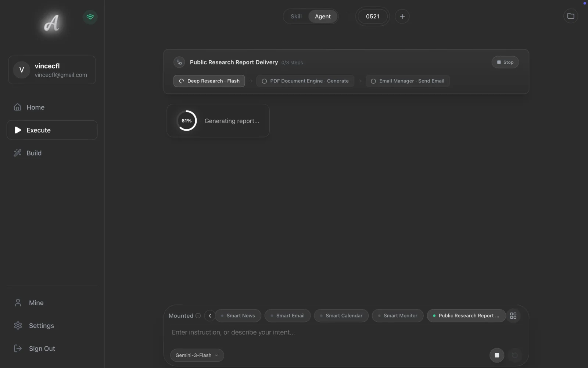Click the Deep Research · Flash step
588x368 pixels.
tap(209, 81)
